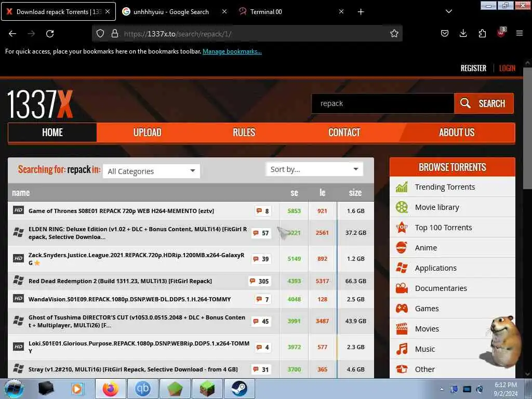Click the 'size' column header
Viewport: 532px width, 399px height.
(355, 193)
